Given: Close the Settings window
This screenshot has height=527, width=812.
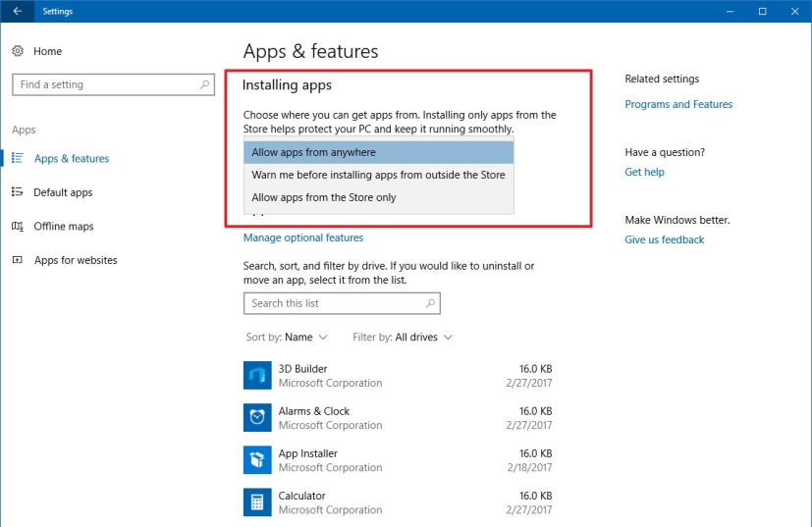Looking at the screenshot, I should click(795, 11).
